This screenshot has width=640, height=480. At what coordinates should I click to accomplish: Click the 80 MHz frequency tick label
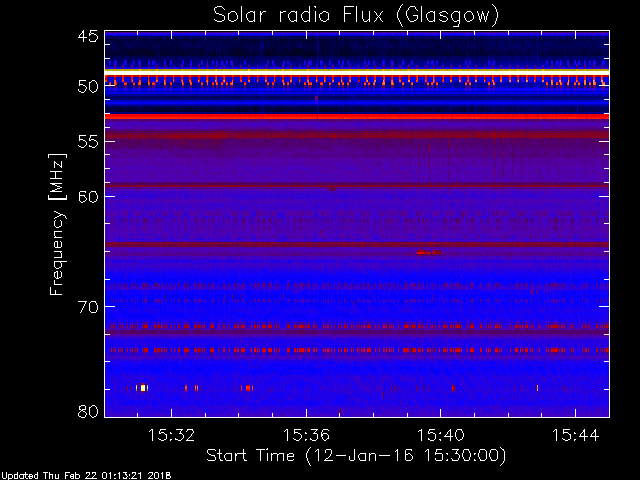(87, 411)
